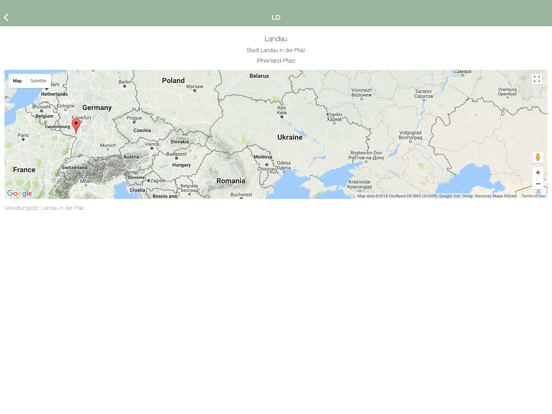Click the Romania label on the map

tap(231, 181)
